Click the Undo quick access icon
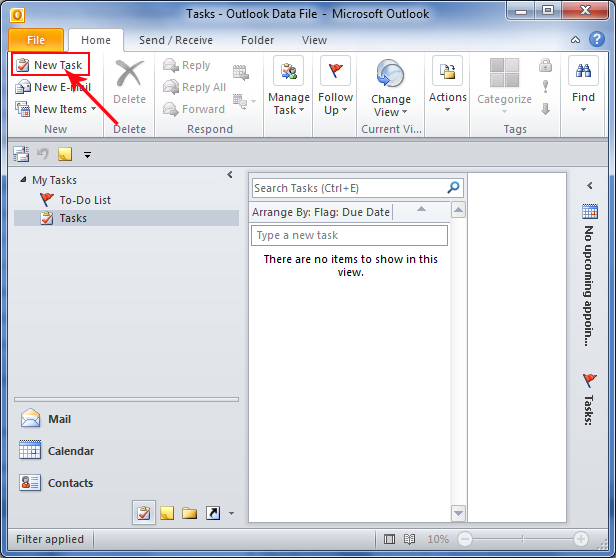 coord(42,153)
